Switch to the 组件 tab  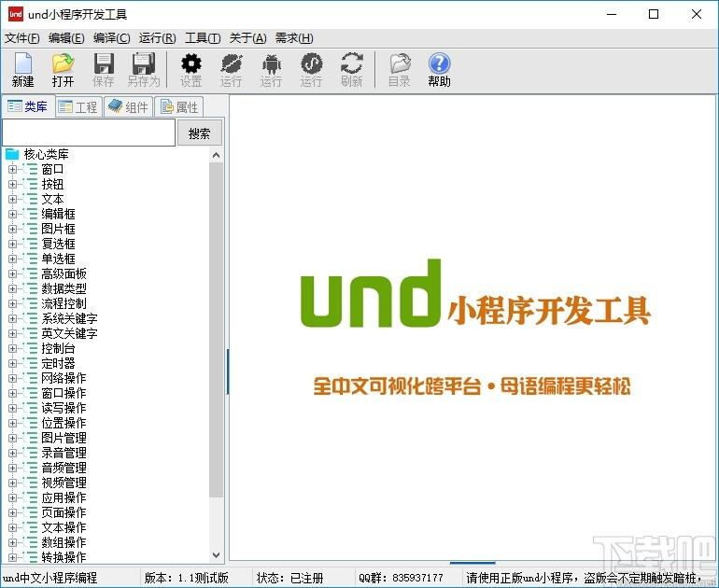pyautogui.click(x=129, y=107)
